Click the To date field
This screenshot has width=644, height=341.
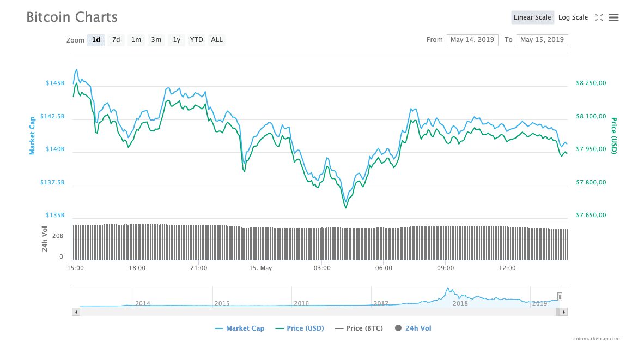pyautogui.click(x=542, y=40)
